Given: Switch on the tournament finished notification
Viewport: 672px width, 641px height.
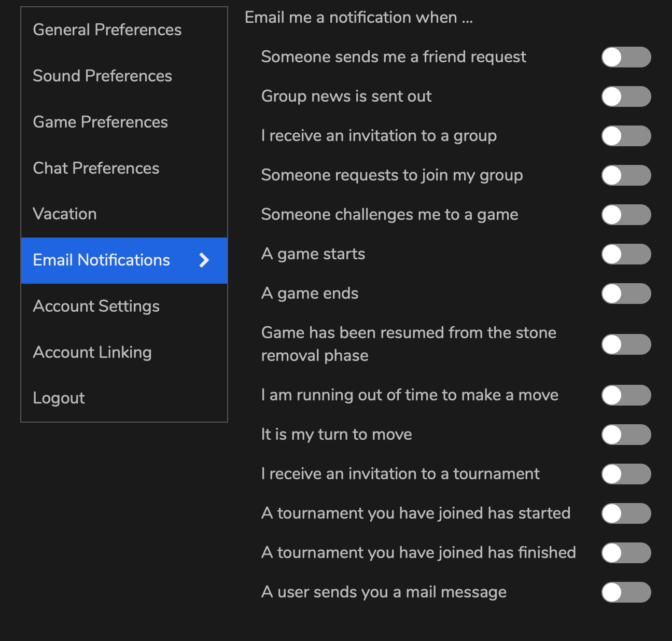Looking at the screenshot, I should pyautogui.click(x=626, y=553).
